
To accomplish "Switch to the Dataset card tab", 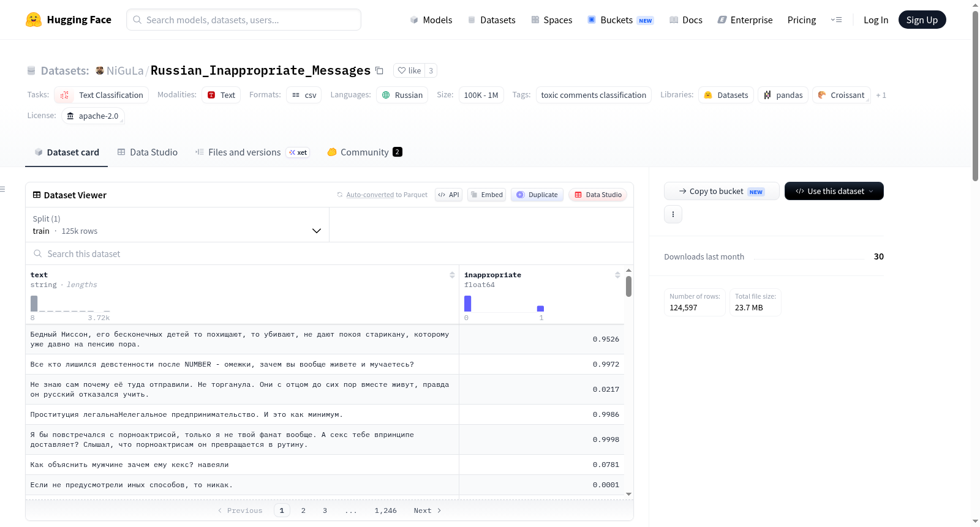I will [66, 152].
